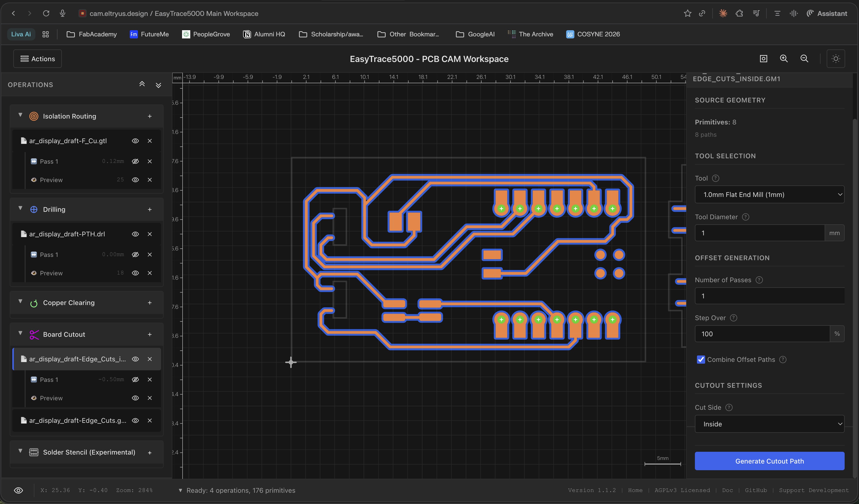Image resolution: width=859 pixels, height=504 pixels.
Task: Remove ar_display_draft-PTH.drl file
Action: pyautogui.click(x=149, y=234)
